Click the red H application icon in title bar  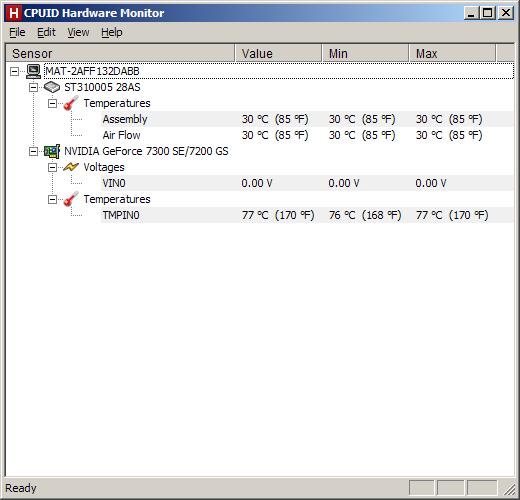(14, 13)
